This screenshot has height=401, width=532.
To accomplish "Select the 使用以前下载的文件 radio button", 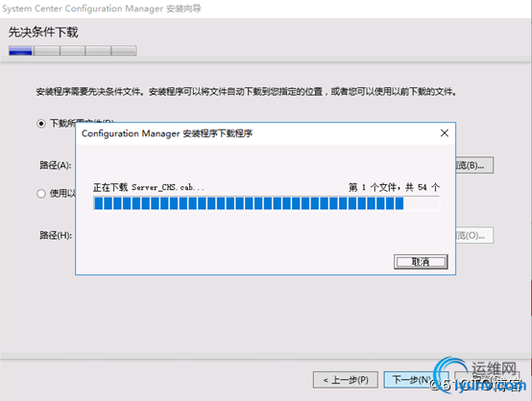I will pyautogui.click(x=41, y=194).
